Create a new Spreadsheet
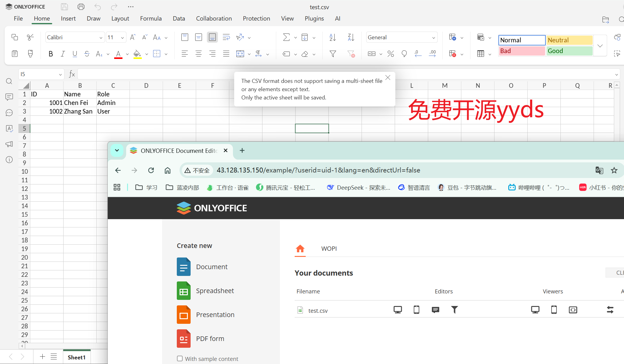The width and height of the screenshot is (624, 364). (205, 291)
